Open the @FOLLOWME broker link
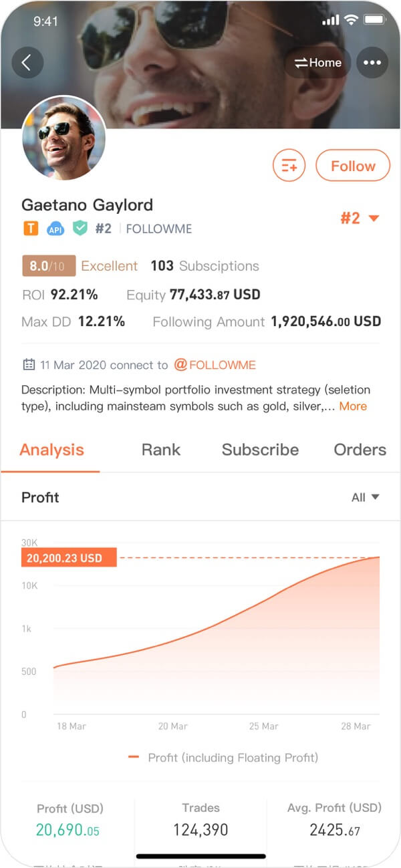This screenshot has height=868, width=401. (x=215, y=365)
